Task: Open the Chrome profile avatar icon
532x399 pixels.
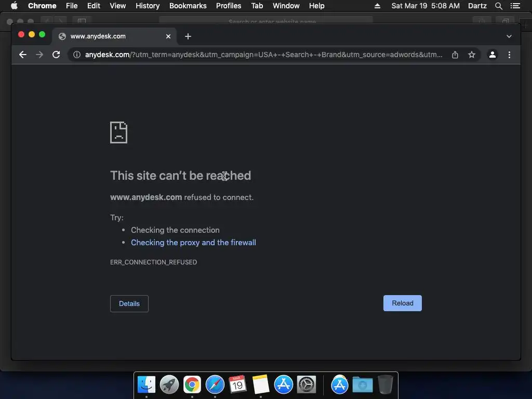Action: coord(493,55)
